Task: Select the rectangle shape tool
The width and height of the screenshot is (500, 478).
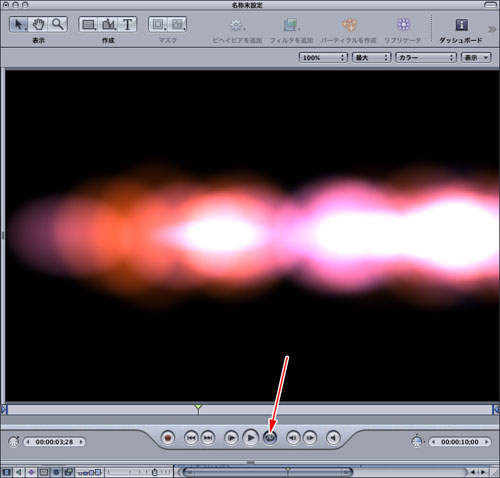Action: (89, 24)
